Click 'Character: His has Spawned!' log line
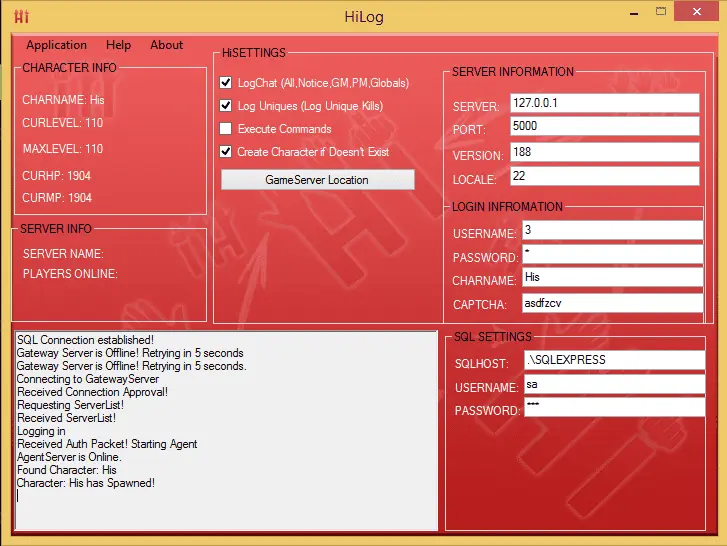This screenshot has height=546, width=727. [x=86, y=483]
